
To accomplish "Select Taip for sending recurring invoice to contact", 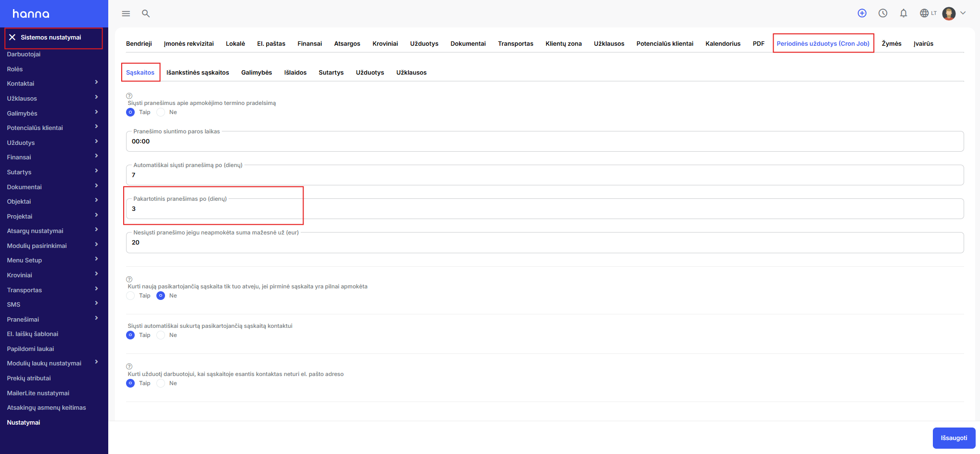I will (130, 335).
